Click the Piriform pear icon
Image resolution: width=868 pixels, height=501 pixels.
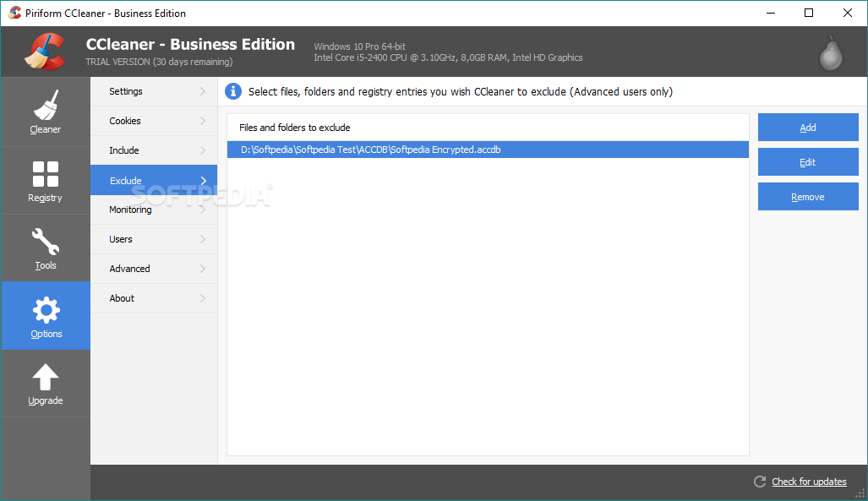tap(831, 53)
